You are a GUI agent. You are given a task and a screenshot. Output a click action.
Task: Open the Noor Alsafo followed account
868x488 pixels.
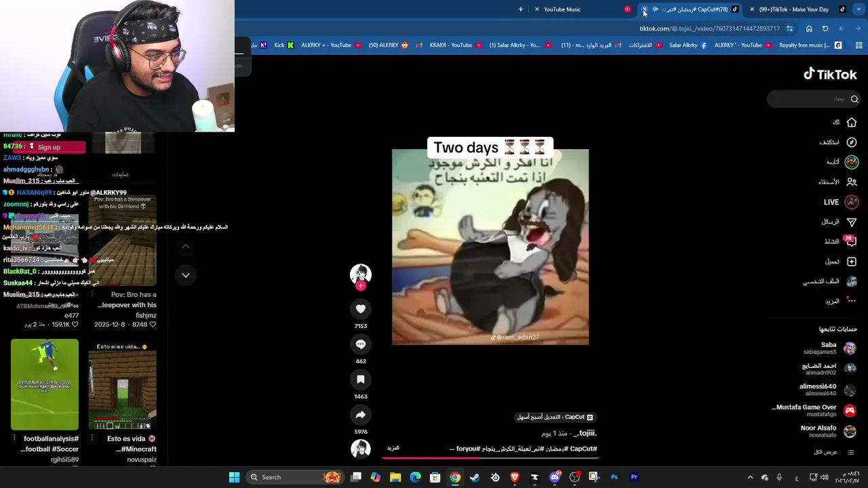coord(828,431)
